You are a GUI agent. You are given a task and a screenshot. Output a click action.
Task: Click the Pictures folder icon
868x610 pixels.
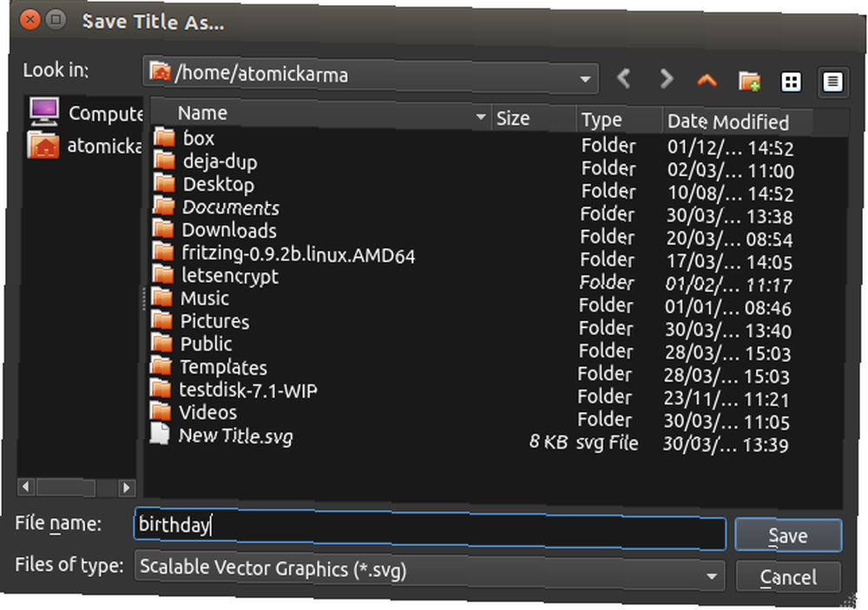162,319
